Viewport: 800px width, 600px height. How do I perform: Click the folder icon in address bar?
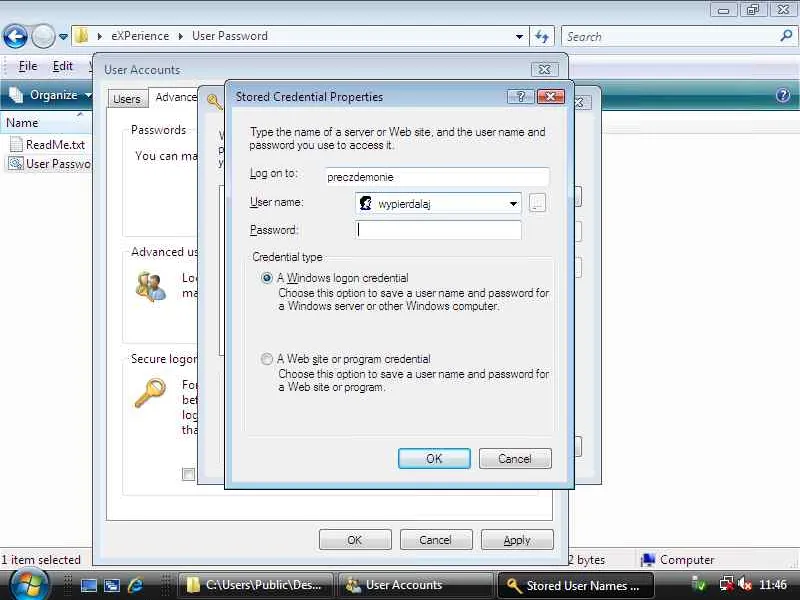(x=82, y=36)
